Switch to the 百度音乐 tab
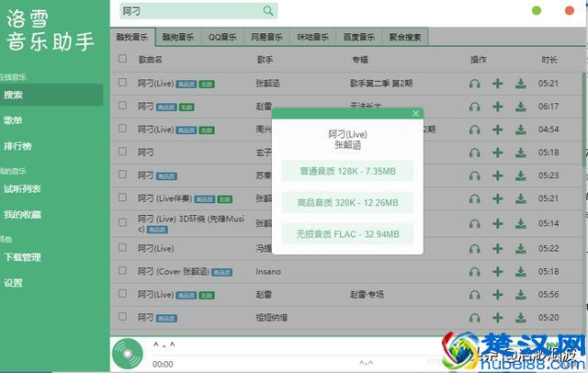The image size is (588, 373). pyautogui.click(x=359, y=37)
